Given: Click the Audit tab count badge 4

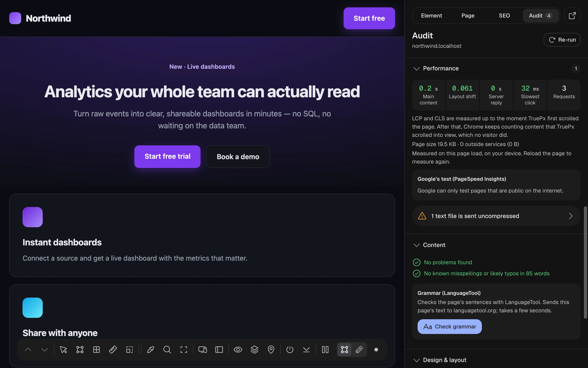Looking at the screenshot, I should coord(549,16).
